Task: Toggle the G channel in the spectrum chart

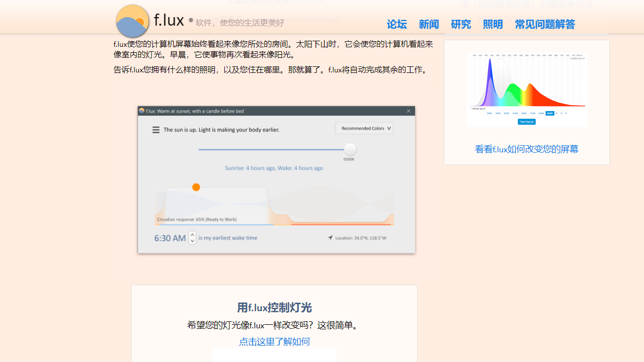Action: (561, 113)
